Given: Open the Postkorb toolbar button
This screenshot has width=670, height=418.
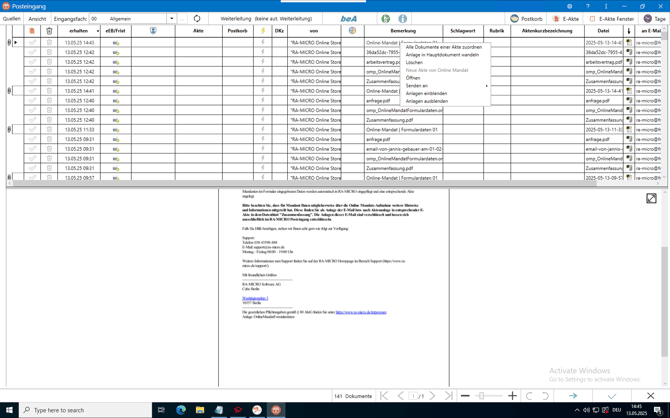Looking at the screenshot, I should click(x=527, y=18).
